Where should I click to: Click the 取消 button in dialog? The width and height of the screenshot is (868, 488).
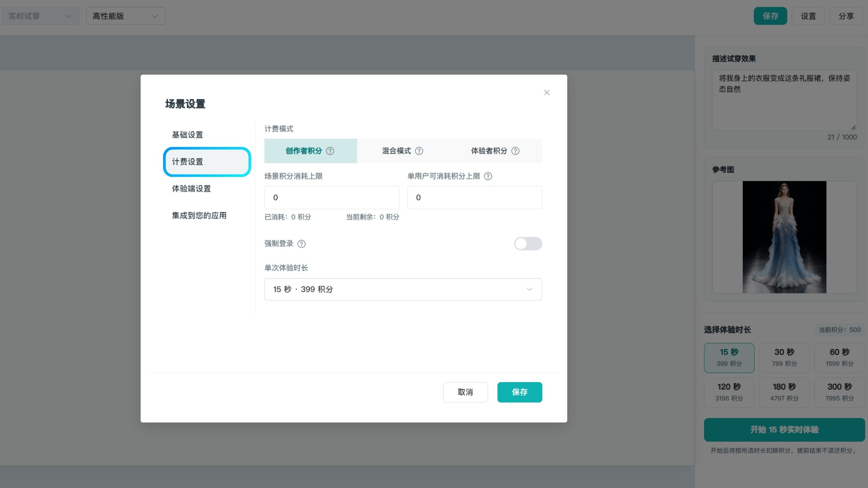tap(465, 392)
